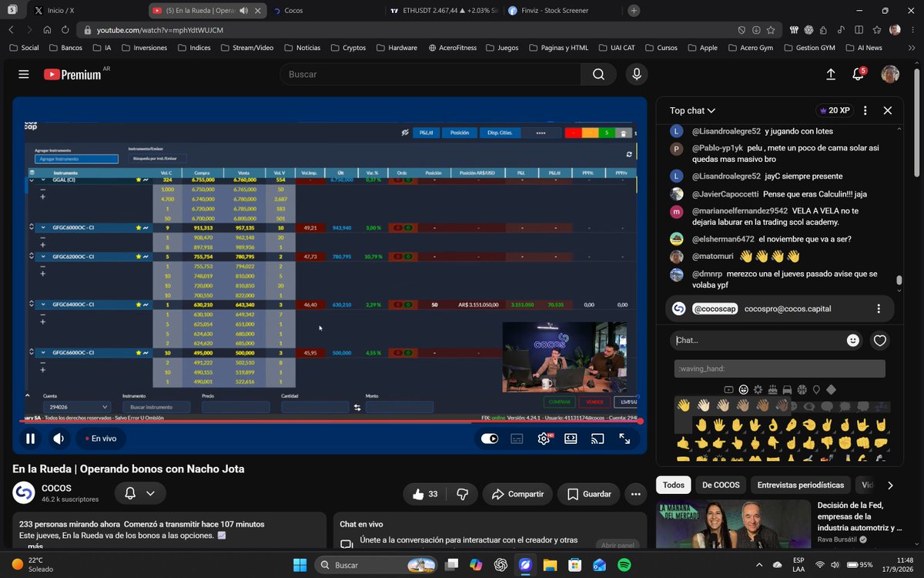Search with your voice microphone

coord(636,74)
